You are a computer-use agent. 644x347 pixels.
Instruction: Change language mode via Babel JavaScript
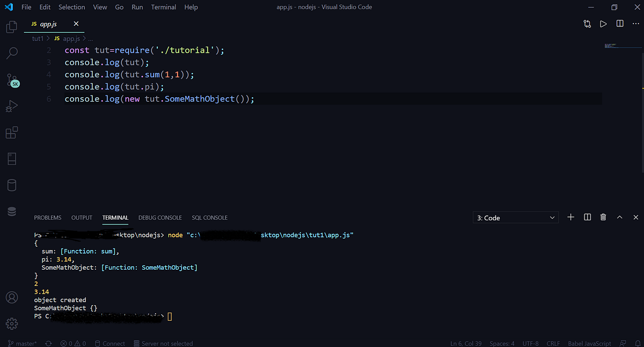[x=589, y=343]
